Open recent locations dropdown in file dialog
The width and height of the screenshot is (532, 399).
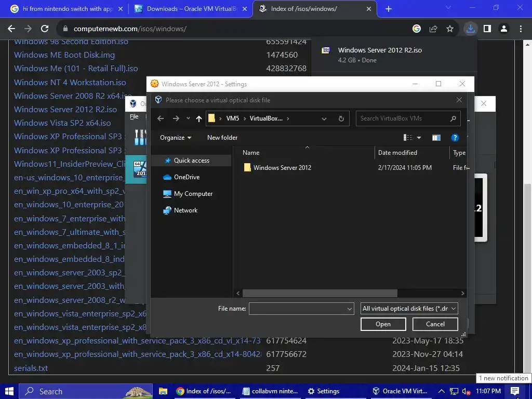point(188,118)
